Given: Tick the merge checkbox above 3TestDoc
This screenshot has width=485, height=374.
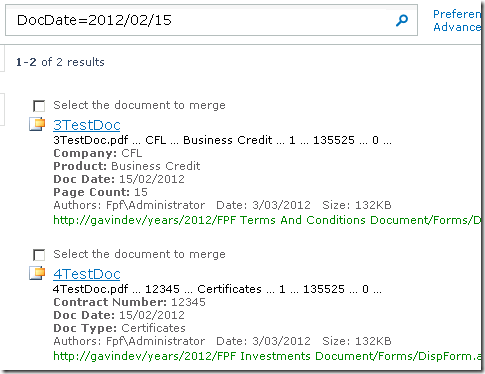Looking at the screenshot, I should tap(39, 106).
